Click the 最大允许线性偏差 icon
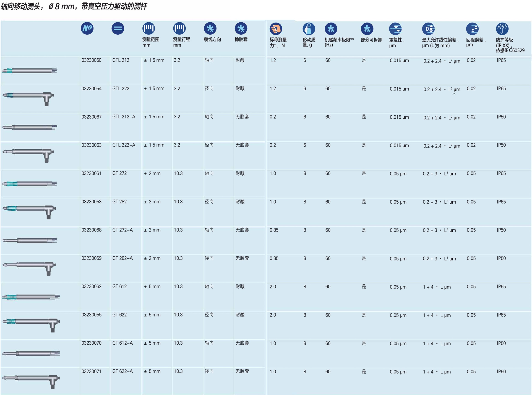Image resolution: width=532 pixels, height=395 pixels. click(428, 29)
